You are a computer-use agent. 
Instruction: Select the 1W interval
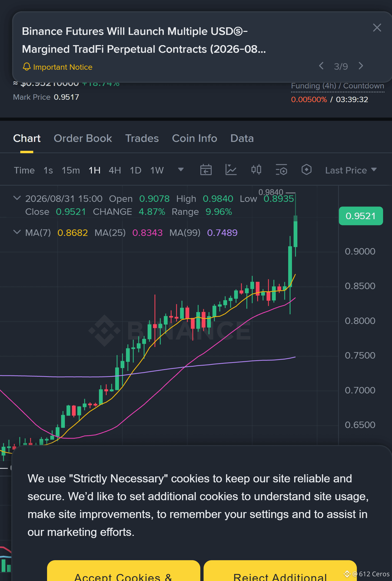point(157,170)
